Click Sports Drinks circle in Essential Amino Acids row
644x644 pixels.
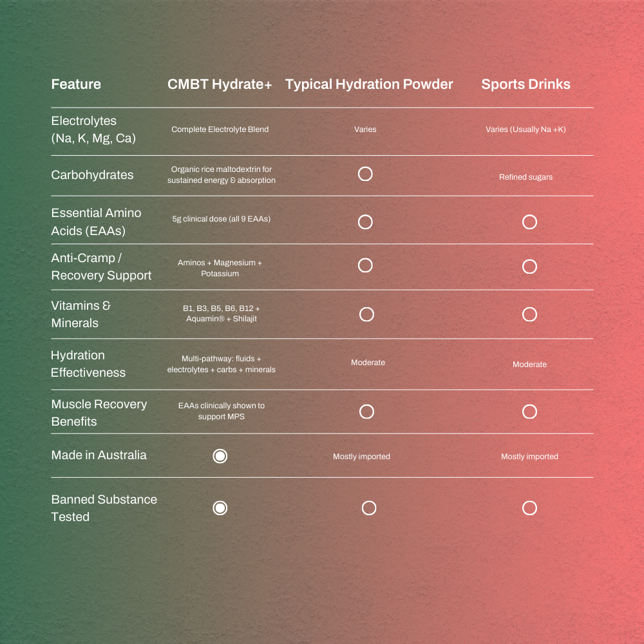pos(529,222)
